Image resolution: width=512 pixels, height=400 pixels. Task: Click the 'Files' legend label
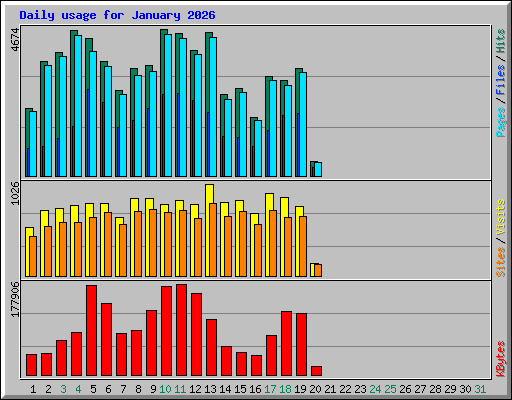(501, 79)
